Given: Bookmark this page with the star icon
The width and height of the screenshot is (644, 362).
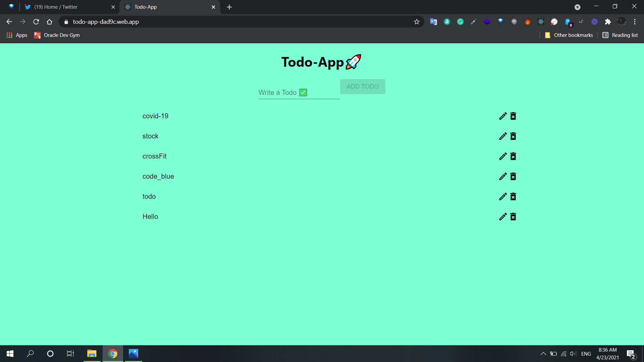Looking at the screenshot, I should [417, 22].
